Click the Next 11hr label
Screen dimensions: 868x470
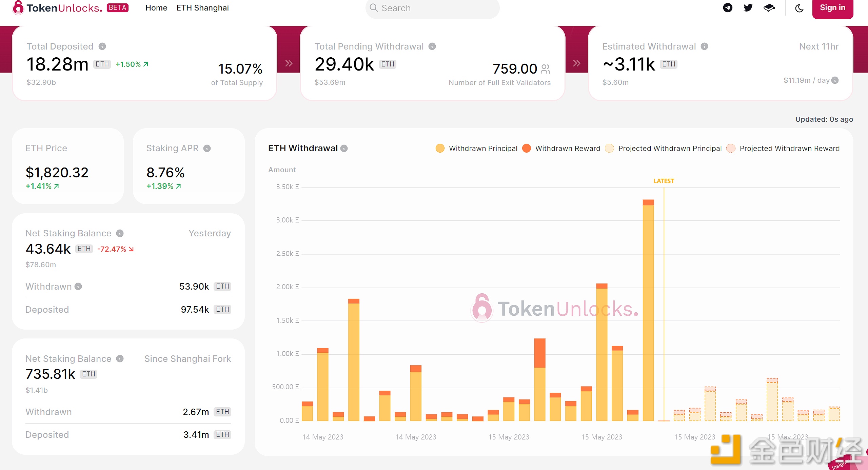click(818, 46)
